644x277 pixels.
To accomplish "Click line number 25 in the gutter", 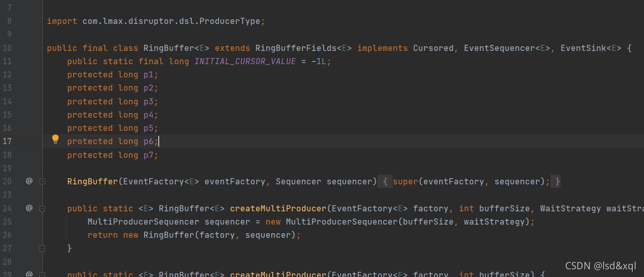I will click(7, 221).
